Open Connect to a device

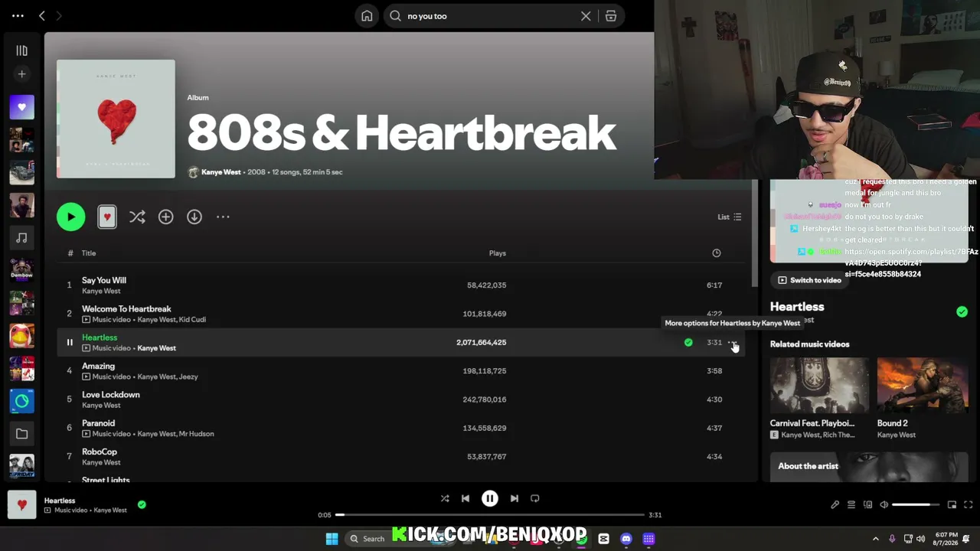(867, 505)
